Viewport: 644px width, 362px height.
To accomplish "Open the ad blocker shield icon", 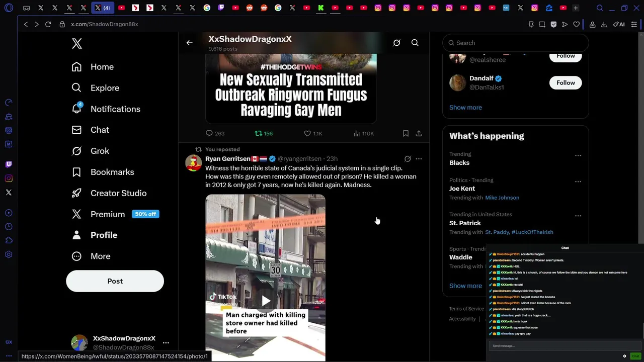I will [553, 24].
